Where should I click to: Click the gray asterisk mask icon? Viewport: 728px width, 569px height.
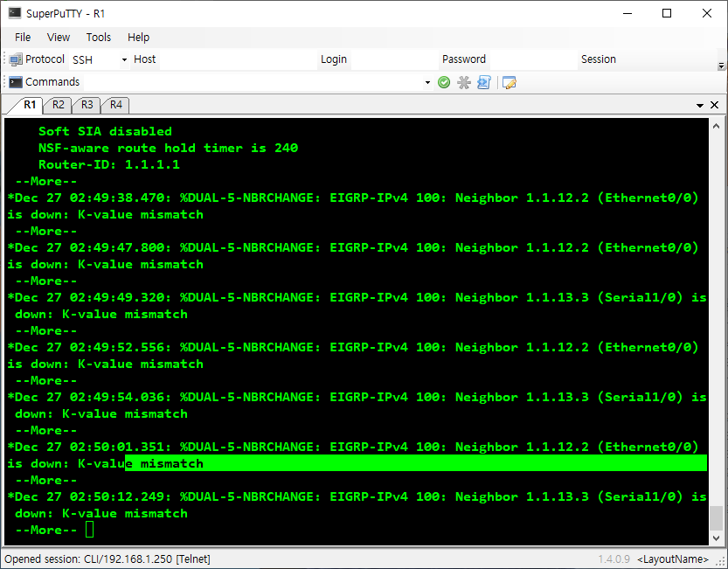point(464,83)
